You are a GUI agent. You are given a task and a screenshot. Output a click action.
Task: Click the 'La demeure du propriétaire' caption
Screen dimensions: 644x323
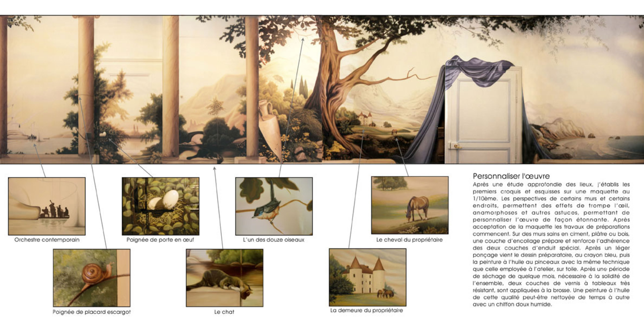point(366,310)
